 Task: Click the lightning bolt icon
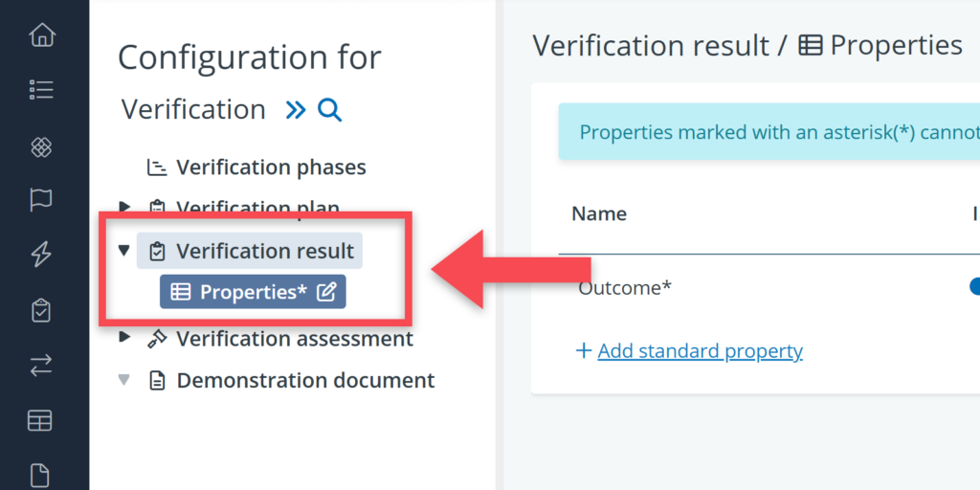pos(41,255)
